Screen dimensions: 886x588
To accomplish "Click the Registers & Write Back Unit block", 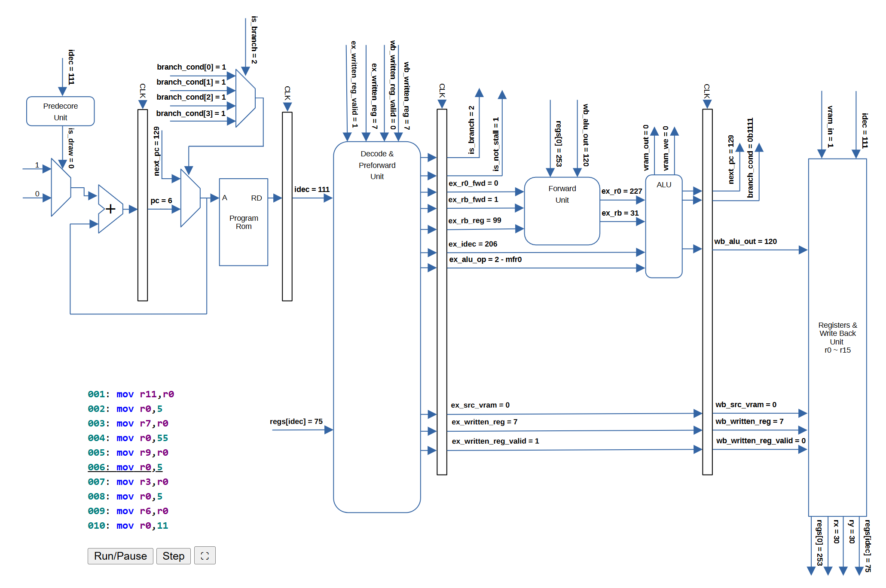I will (837, 338).
